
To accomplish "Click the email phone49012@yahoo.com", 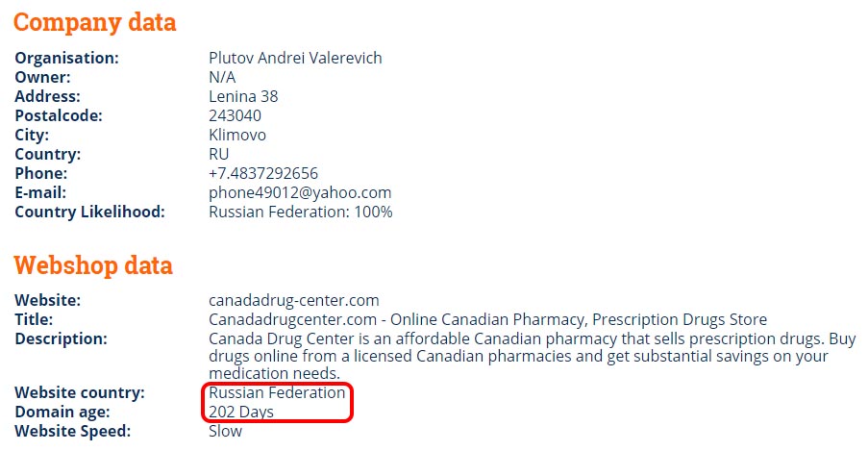I will (x=300, y=193).
